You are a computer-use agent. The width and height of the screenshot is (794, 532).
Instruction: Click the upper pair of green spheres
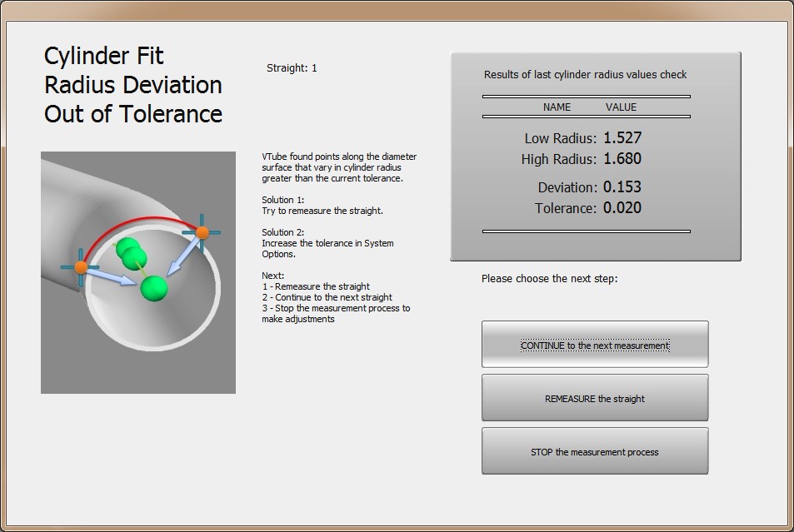pyautogui.click(x=131, y=252)
